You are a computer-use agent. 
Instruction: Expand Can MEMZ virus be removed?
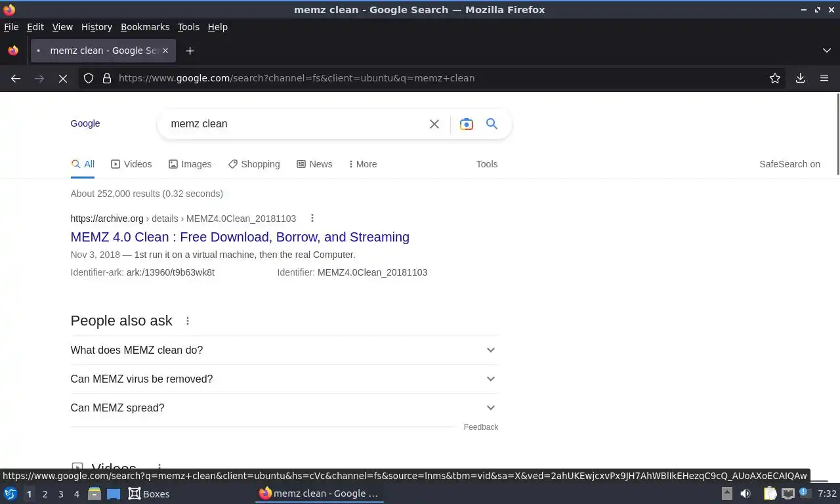pyautogui.click(x=283, y=379)
